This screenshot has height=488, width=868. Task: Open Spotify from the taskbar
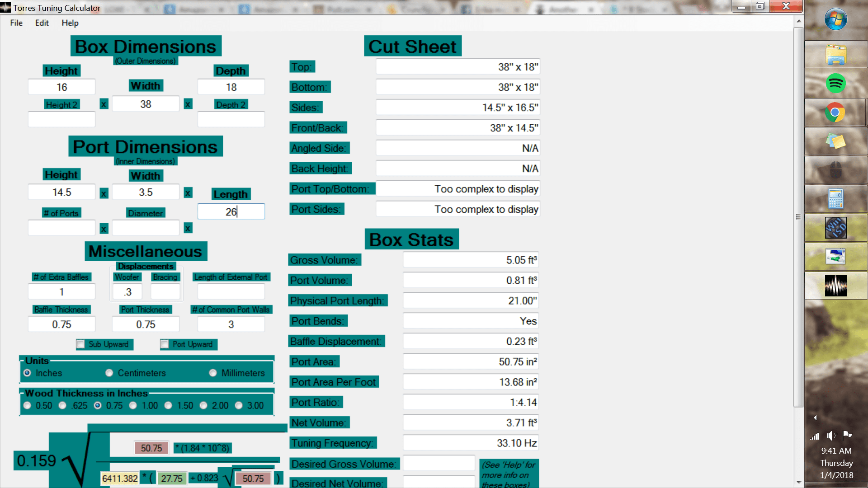835,84
